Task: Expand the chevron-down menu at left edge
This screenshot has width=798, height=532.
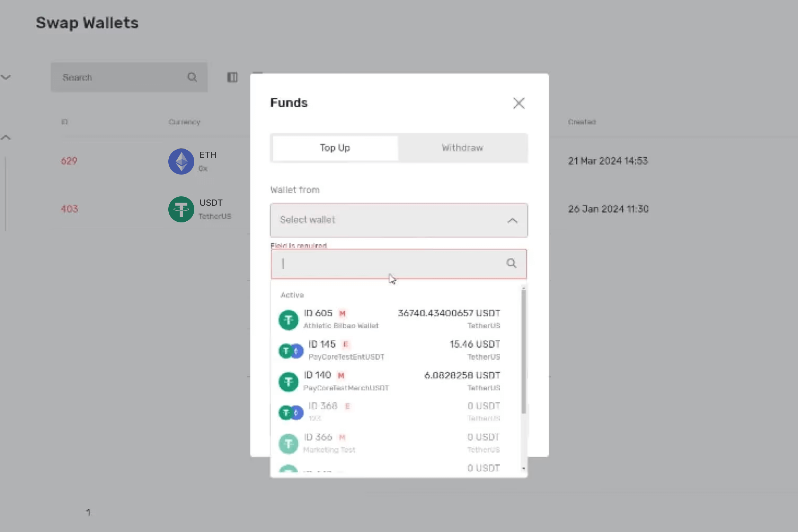Action: coord(6,77)
